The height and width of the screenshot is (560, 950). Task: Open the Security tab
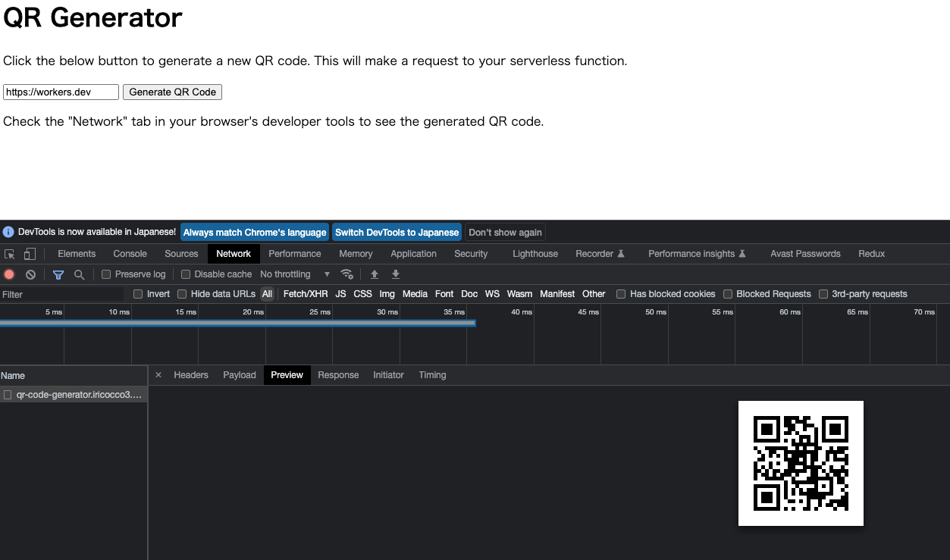tap(471, 254)
